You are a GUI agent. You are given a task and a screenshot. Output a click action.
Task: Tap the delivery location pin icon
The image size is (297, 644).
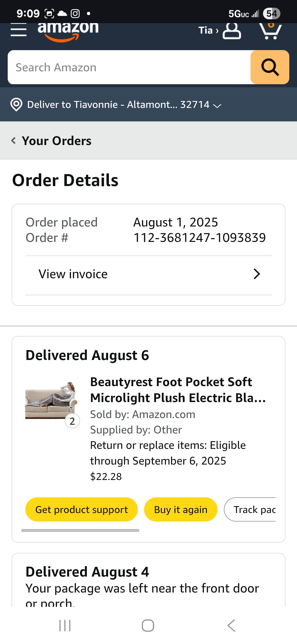click(16, 105)
